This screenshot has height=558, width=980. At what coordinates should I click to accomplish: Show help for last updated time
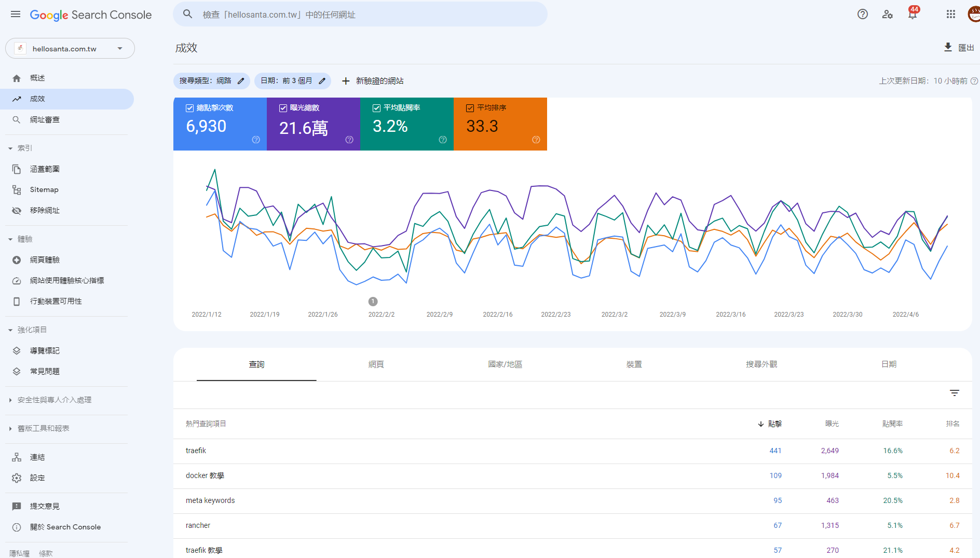[974, 81]
